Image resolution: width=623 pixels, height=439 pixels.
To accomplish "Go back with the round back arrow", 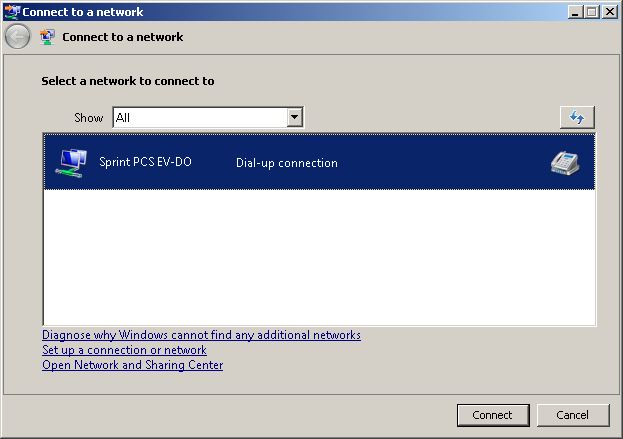I will [x=17, y=37].
